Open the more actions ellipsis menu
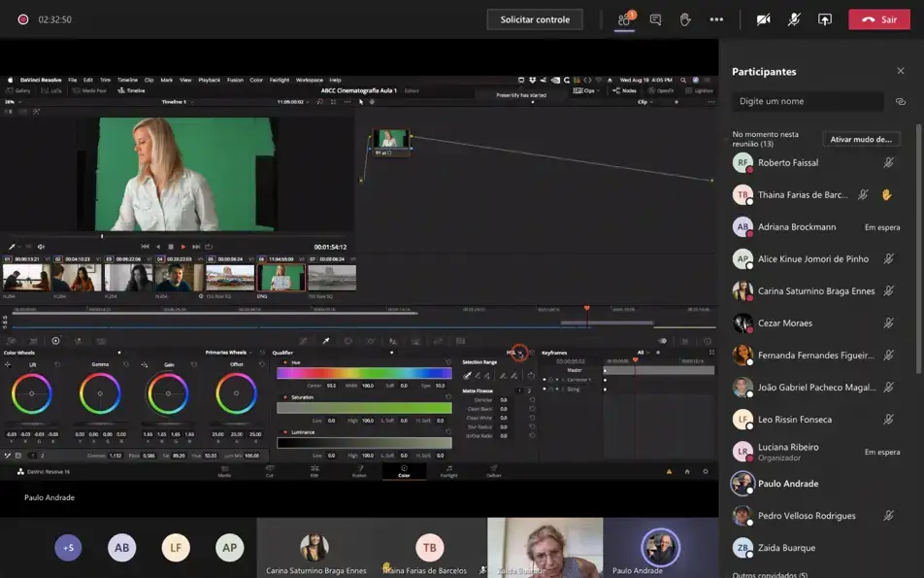 point(716,19)
